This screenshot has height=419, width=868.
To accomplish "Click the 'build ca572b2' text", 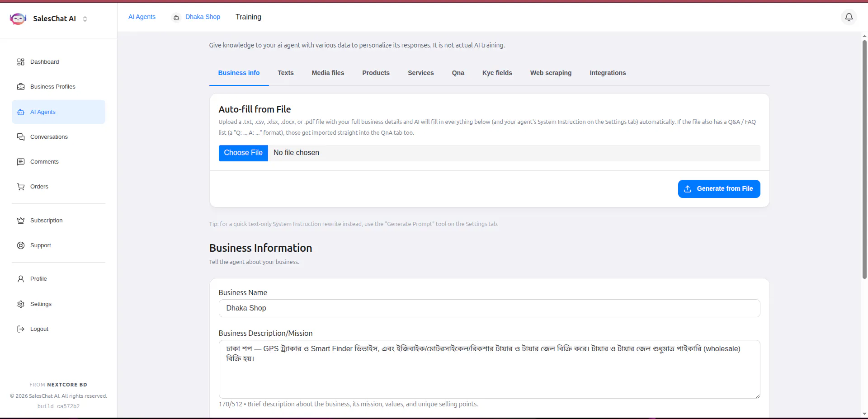I will click(x=58, y=406).
